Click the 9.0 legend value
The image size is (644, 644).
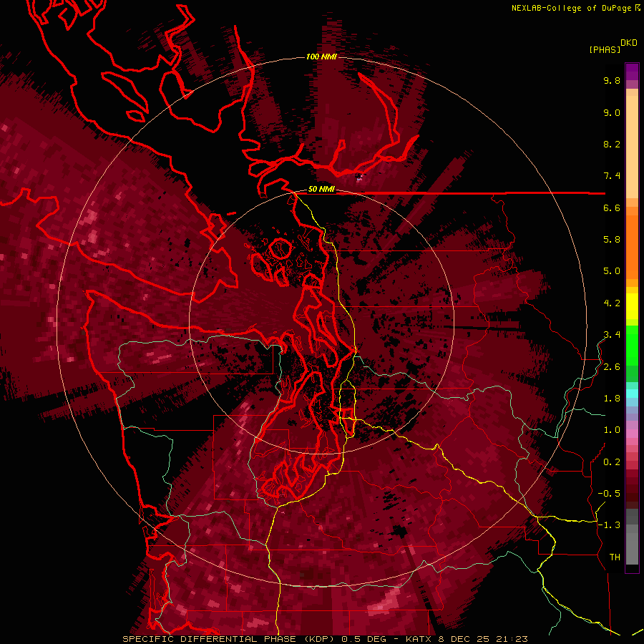[x=612, y=112]
